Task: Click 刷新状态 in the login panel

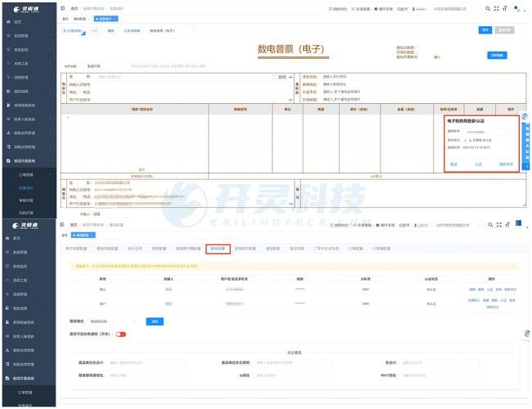Action: tap(506, 164)
